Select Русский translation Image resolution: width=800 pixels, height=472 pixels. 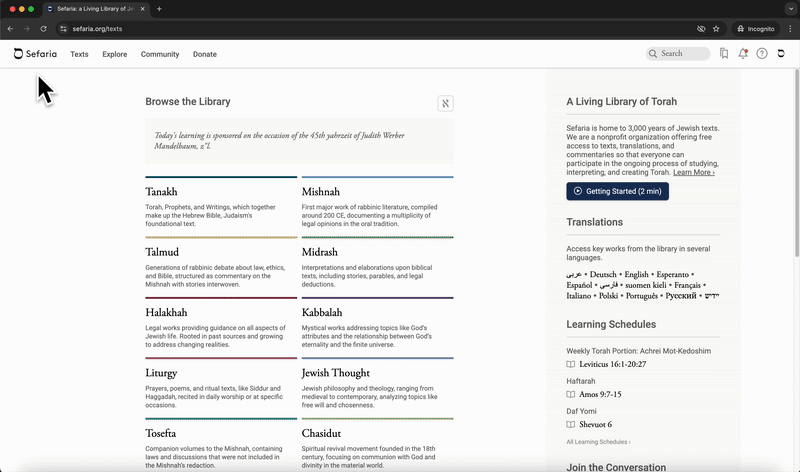pyautogui.click(x=681, y=296)
